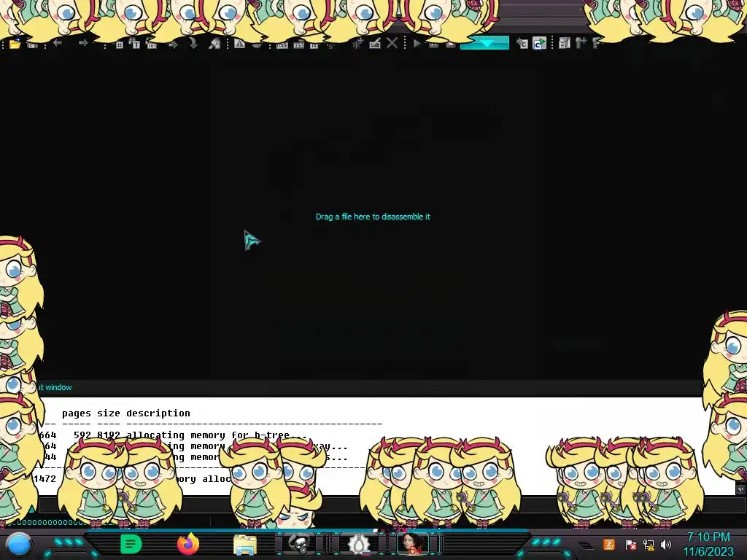Open the skull icon taskbar app

[x=299, y=544]
